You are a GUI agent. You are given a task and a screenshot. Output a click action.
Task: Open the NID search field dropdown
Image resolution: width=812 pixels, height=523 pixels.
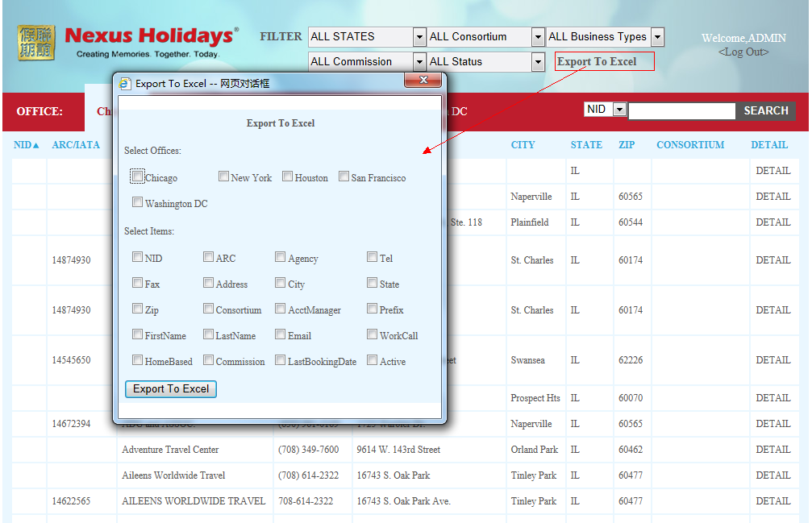click(x=606, y=109)
